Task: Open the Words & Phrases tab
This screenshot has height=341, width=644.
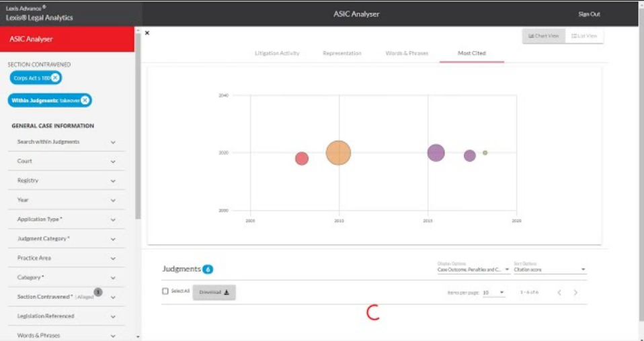Action: coord(407,53)
